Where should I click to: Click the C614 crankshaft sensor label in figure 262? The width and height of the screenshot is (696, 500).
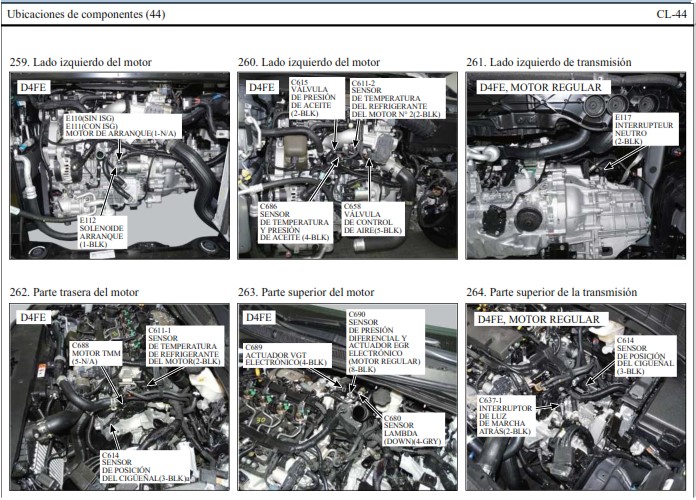(x=145, y=467)
